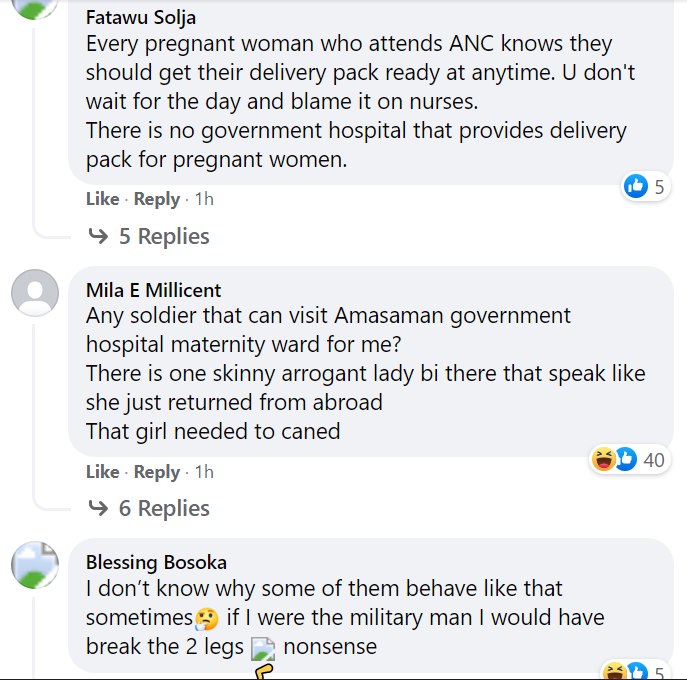687x680 pixels.
Task: Open Mila E Millicent's default avatar
Action: pyautogui.click(x=35, y=293)
